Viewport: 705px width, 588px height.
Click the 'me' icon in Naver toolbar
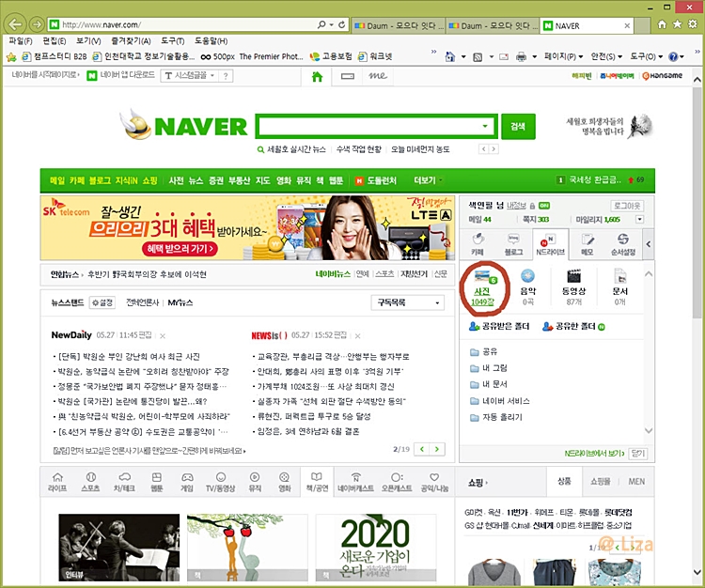378,76
